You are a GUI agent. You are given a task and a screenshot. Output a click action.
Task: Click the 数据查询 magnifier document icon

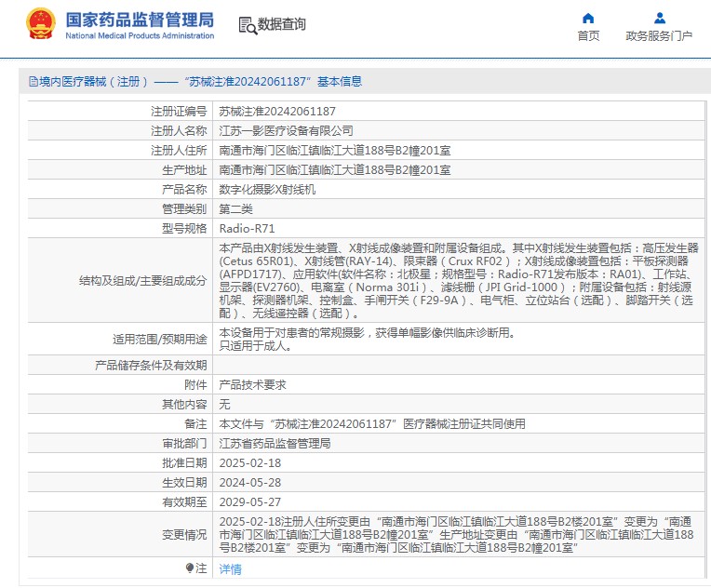[247, 25]
